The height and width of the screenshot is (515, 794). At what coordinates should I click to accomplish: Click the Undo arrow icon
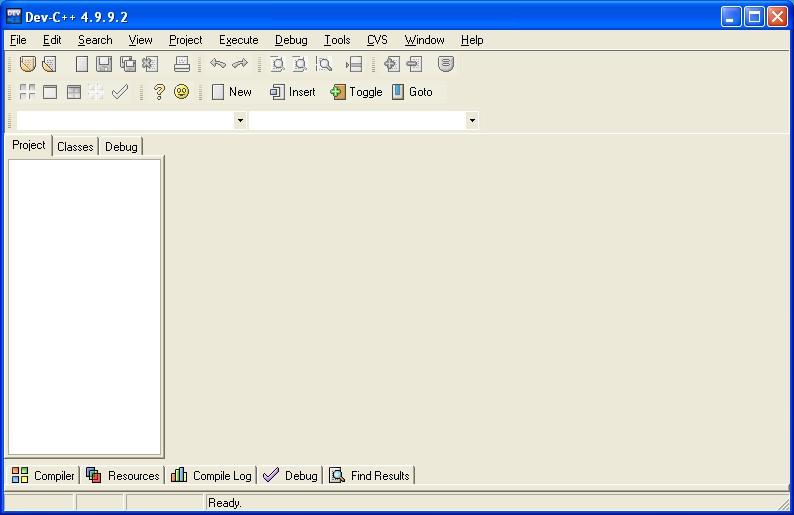(218, 64)
